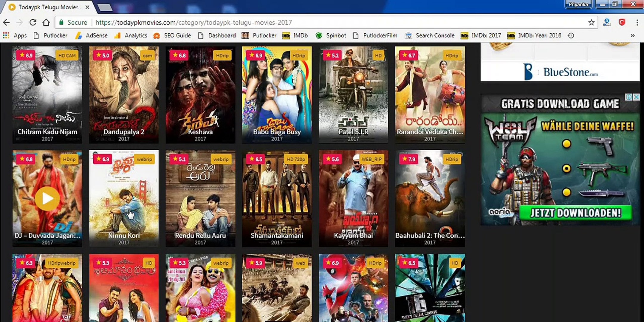This screenshot has width=644, height=322.
Task: Open the Priyanka profile dropdown
Action: [x=578, y=4]
